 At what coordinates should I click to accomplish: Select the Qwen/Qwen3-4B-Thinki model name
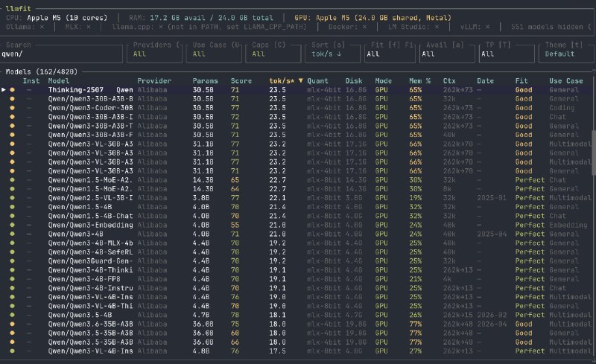pyautogui.click(x=90, y=270)
